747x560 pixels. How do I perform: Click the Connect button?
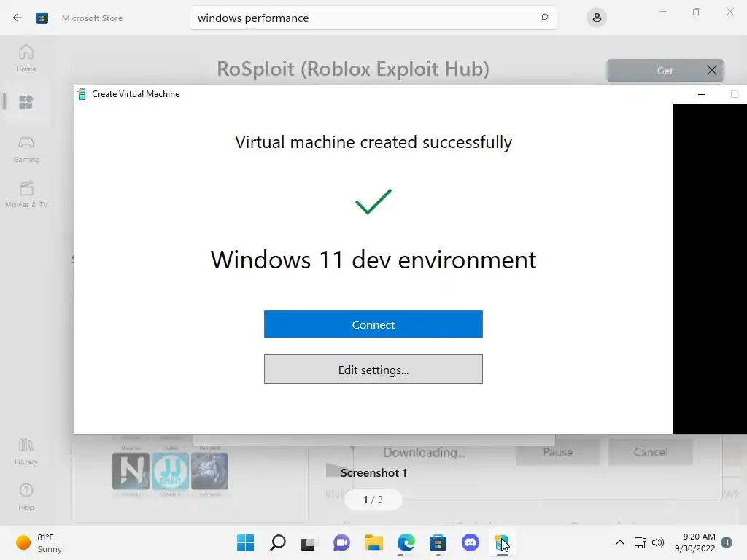373,324
